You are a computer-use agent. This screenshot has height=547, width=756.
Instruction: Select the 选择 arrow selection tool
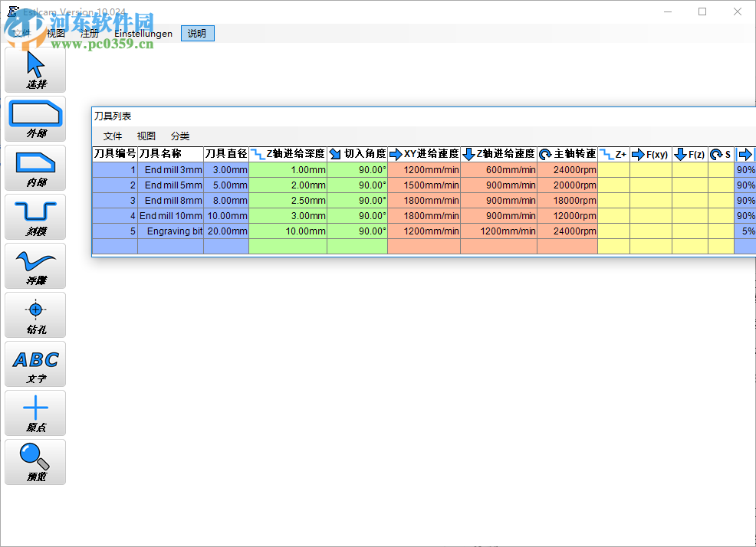(x=35, y=70)
